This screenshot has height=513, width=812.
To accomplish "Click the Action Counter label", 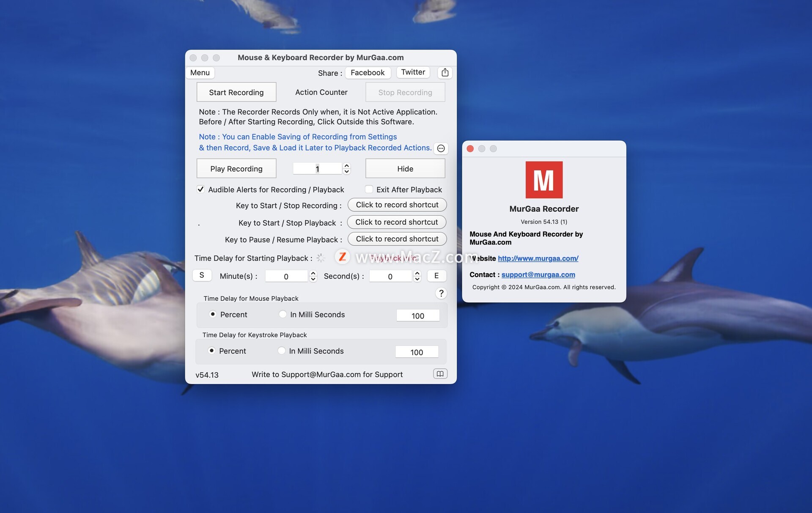I will (321, 92).
